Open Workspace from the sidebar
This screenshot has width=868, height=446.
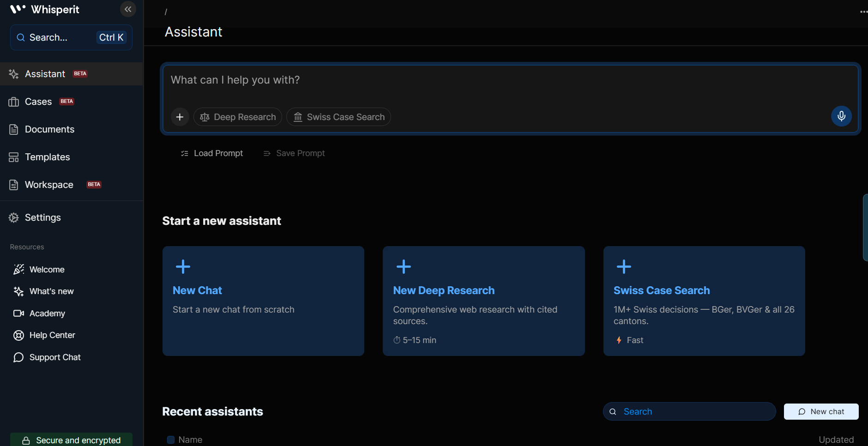(x=72, y=185)
